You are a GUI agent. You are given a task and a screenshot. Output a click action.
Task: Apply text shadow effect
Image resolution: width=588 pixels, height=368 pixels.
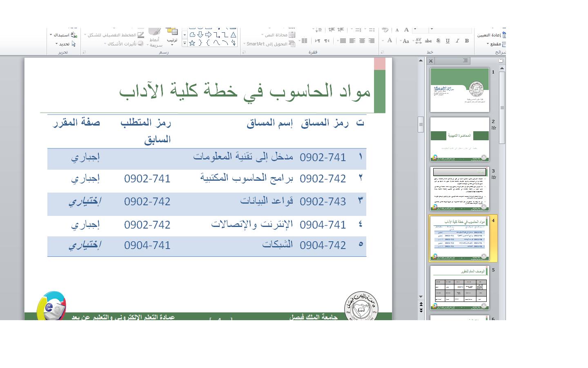(438, 41)
